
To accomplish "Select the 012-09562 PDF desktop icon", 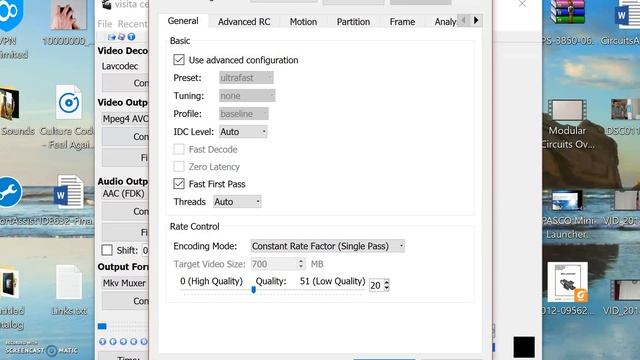I will click(568, 282).
